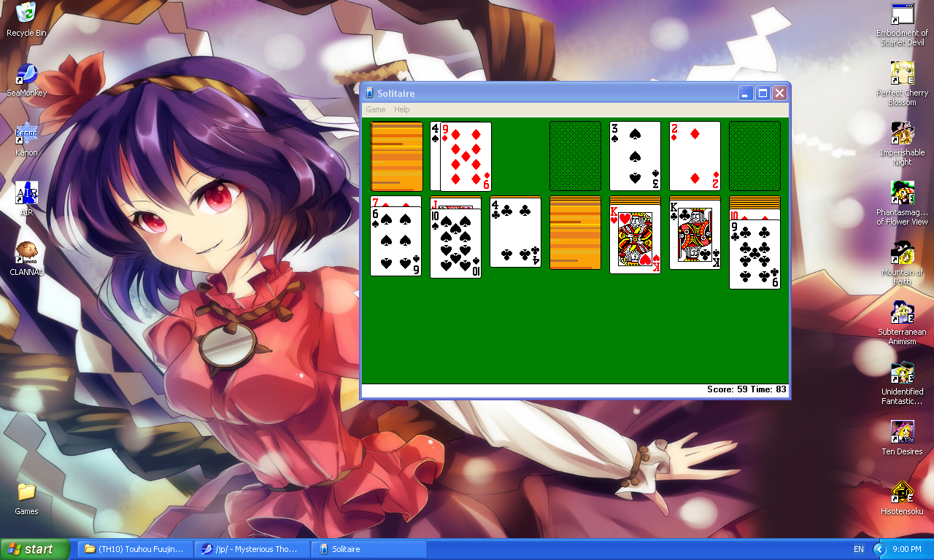The image size is (934, 560).
Task: Click the Solitaire taskbar button
Action: pos(369,549)
